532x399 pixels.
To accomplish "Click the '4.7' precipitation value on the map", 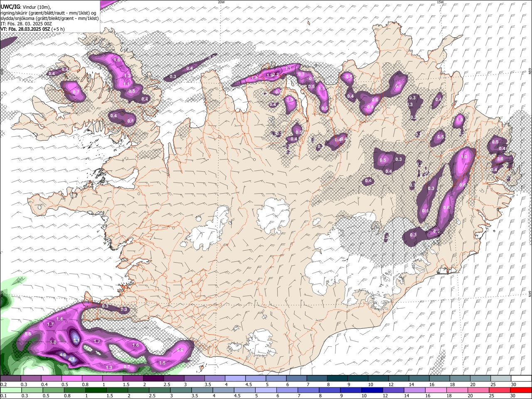I will [71, 360].
